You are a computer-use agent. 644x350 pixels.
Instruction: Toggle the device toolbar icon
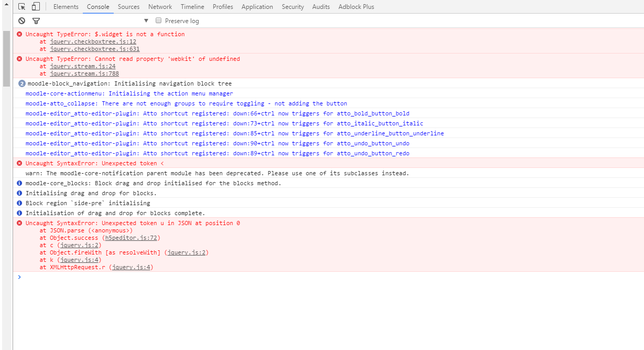click(36, 7)
